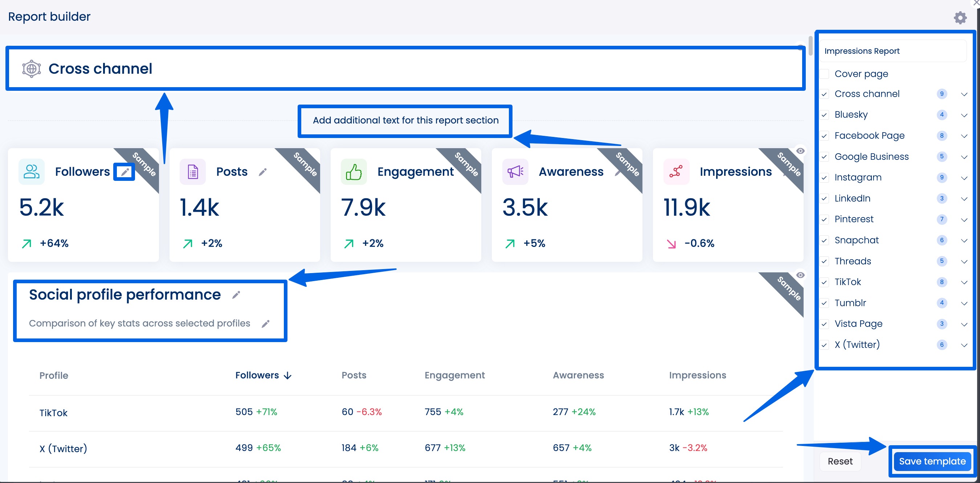The height and width of the screenshot is (483, 980).
Task: Edit the comparison description with its pencil icon
Action: pos(265,323)
